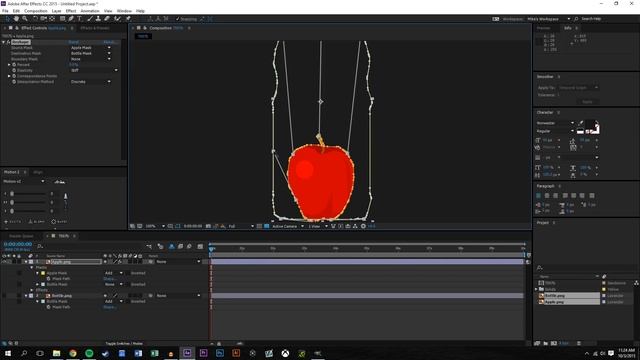Click fill color swatch in Character panel
This screenshot has width=640, height=360.
(590, 124)
